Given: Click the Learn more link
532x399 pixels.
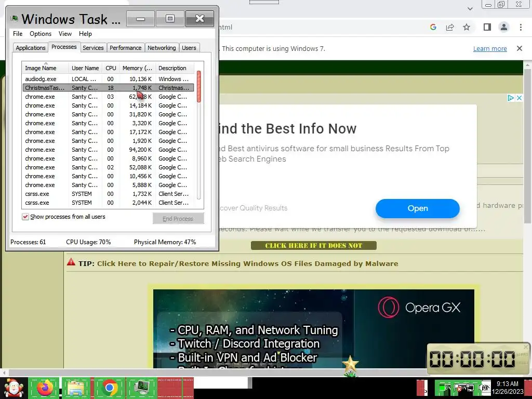Looking at the screenshot, I should [490, 48].
